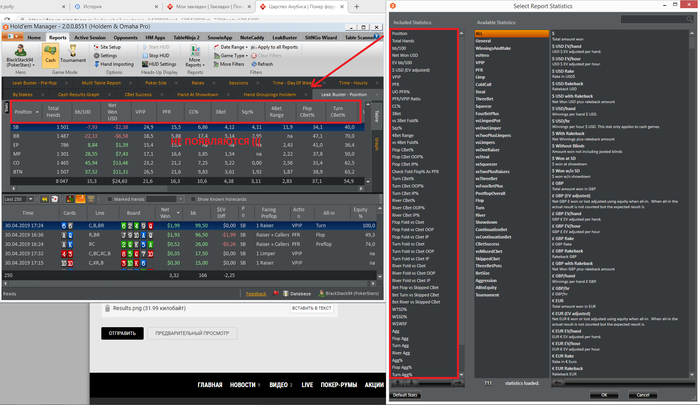The image size is (700, 405).
Task: Click the Stop HUD button
Action: point(155,55)
